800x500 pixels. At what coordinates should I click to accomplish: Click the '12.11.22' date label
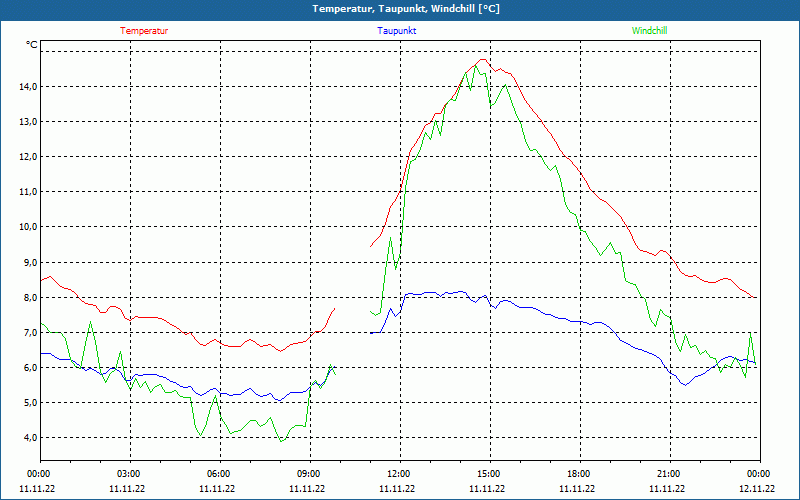tap(757, 489)
